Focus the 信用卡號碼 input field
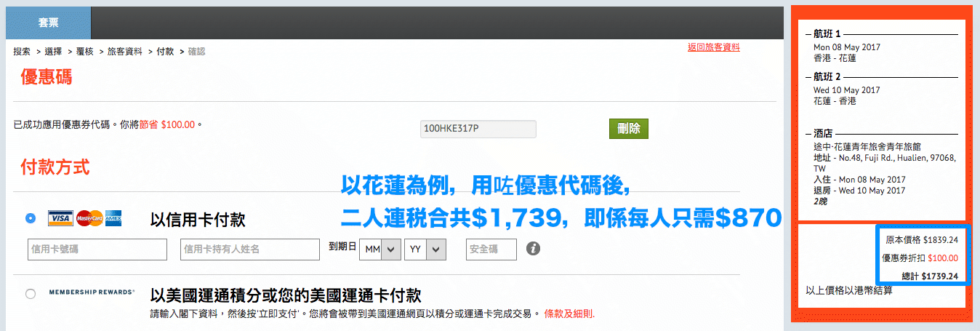 97,249
